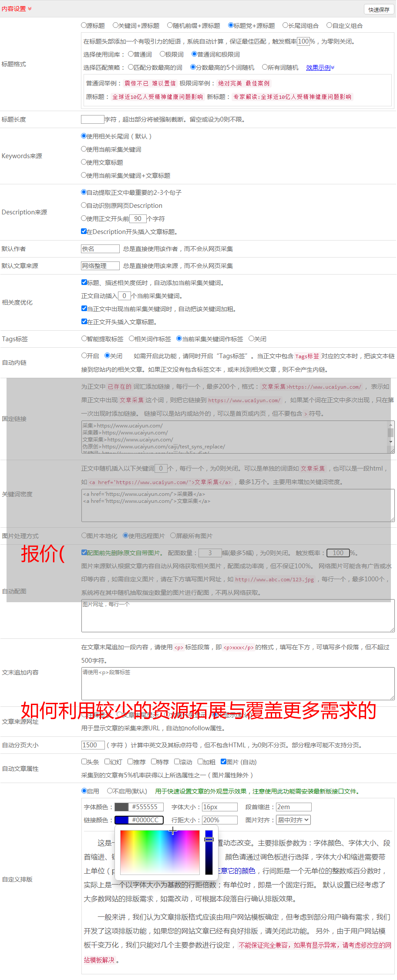
Task: Check the 幻灯 article attribute
Action: (x=107, y=762)
